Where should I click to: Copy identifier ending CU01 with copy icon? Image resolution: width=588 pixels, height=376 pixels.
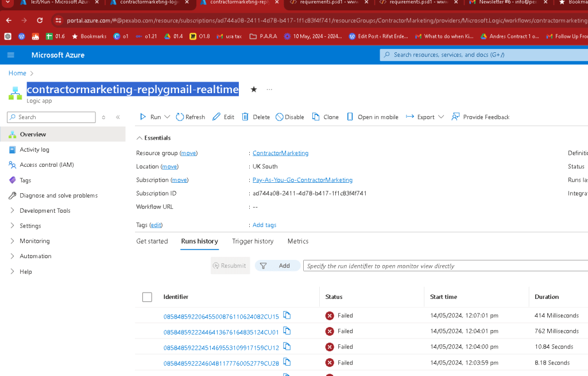pos(287,331)
